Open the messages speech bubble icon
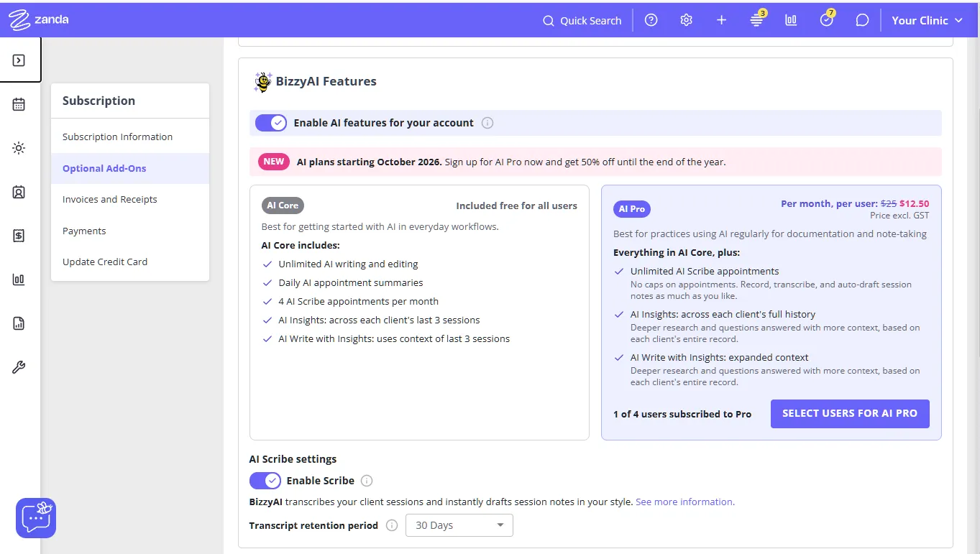 pyautogui.click(x=862, y=20)
